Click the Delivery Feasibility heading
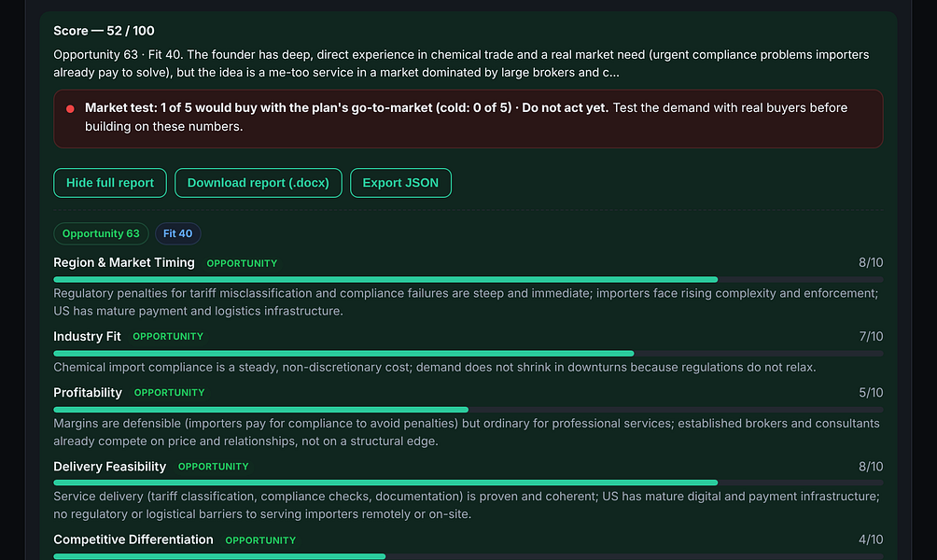This screenshot has width=937, height=560. [109, 467]
